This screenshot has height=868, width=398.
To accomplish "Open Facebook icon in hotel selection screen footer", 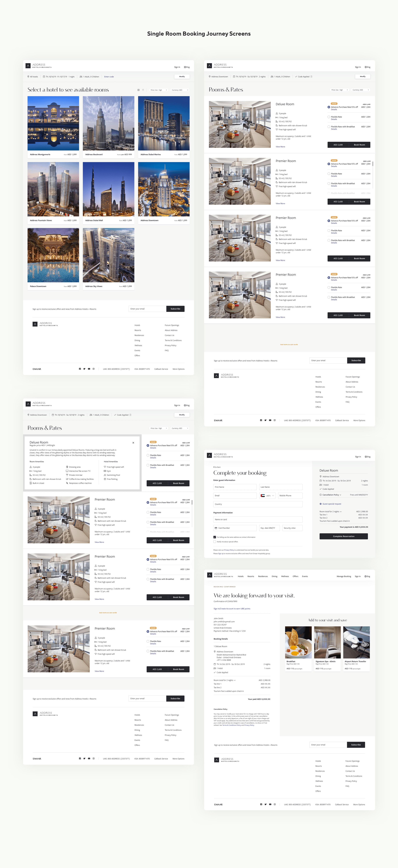I will click(80, 369).
